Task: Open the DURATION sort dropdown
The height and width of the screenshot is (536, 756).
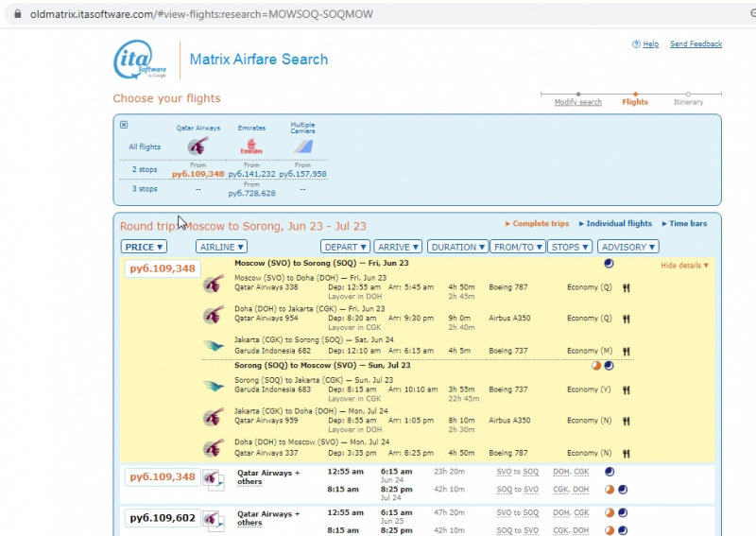Action: [457, 247]
